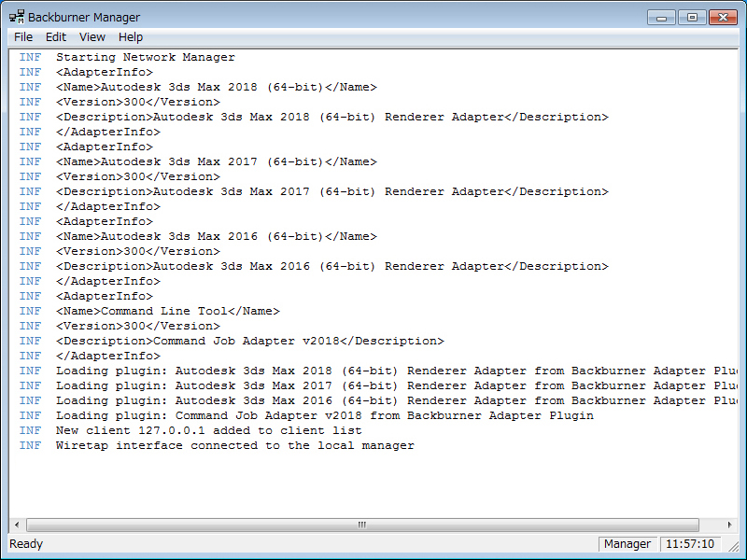Click the "Wiretap interface connected" log line
Screen dimensions: 747x560
[x=217, y=446]
